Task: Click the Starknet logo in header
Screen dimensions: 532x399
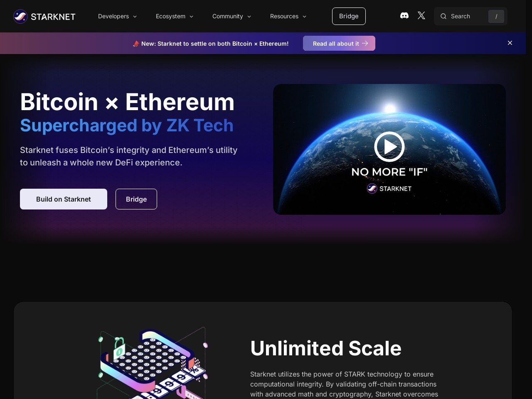Action: tap(44, 16)
